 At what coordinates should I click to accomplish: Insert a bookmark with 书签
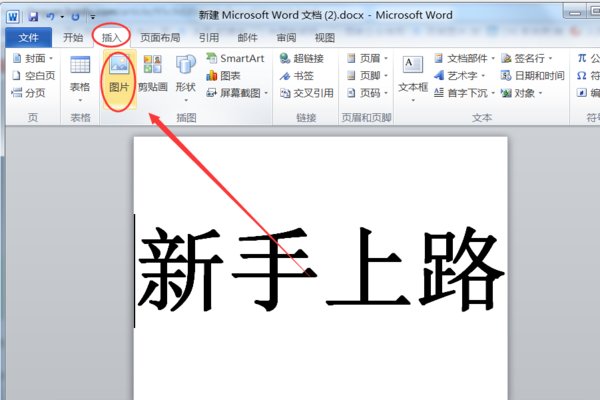click(x=297, y=76)
